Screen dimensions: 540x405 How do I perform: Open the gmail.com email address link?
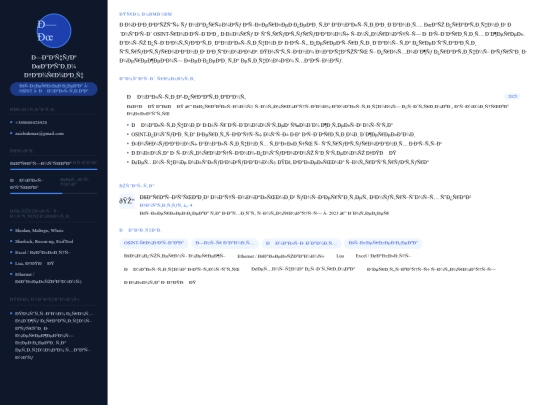click(39, 133)
